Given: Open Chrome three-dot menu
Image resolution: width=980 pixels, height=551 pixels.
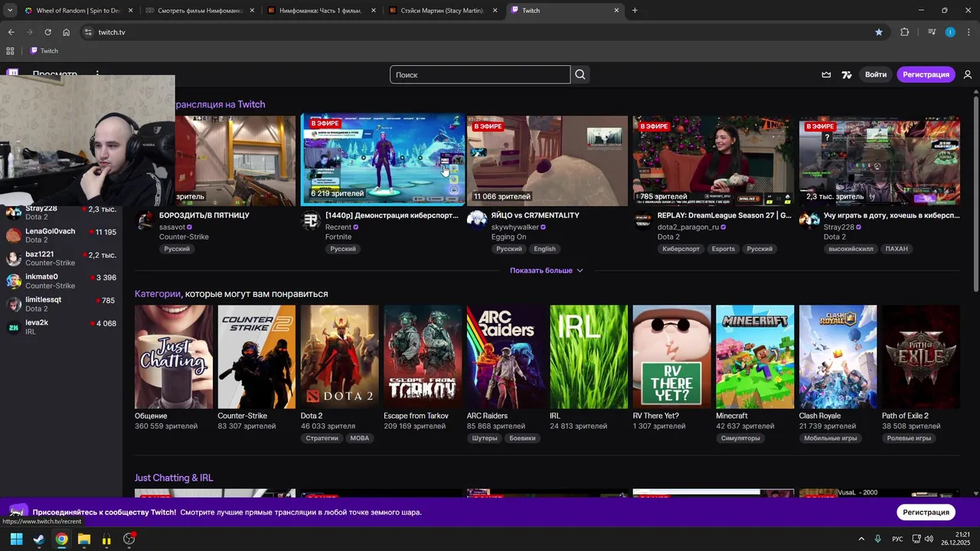Looking at the screenshot, I should 969,32.
